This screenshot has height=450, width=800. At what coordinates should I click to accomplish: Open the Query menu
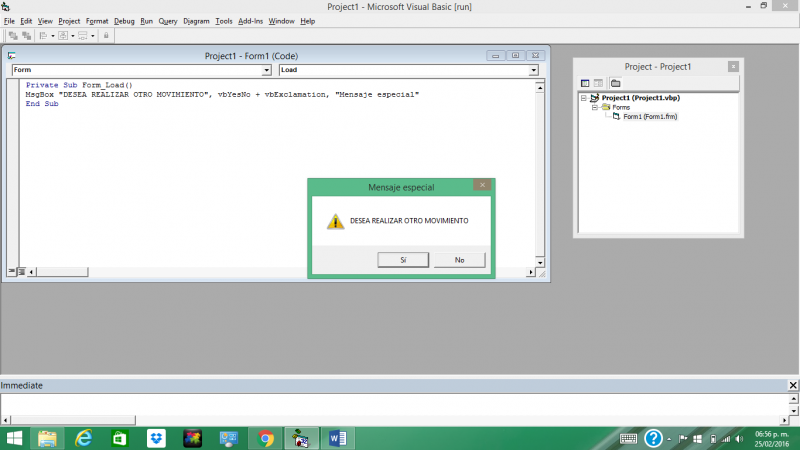tap(168, 21)
